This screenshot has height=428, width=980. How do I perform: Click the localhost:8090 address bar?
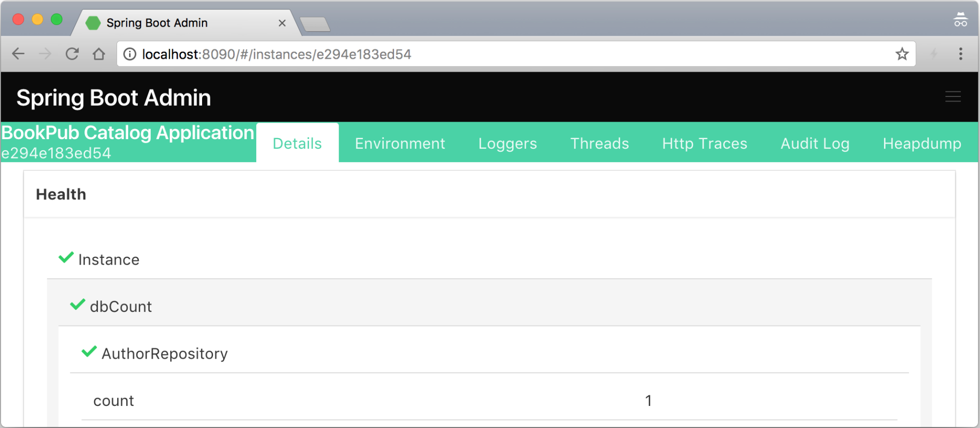[x=516, y=54]
